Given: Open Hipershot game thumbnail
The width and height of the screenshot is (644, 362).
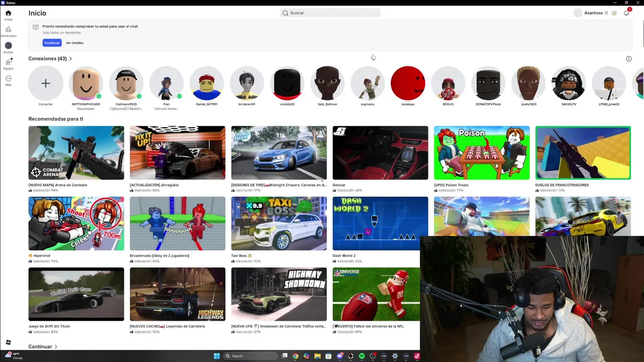Looking at the screenshot, I should (76, 224).
